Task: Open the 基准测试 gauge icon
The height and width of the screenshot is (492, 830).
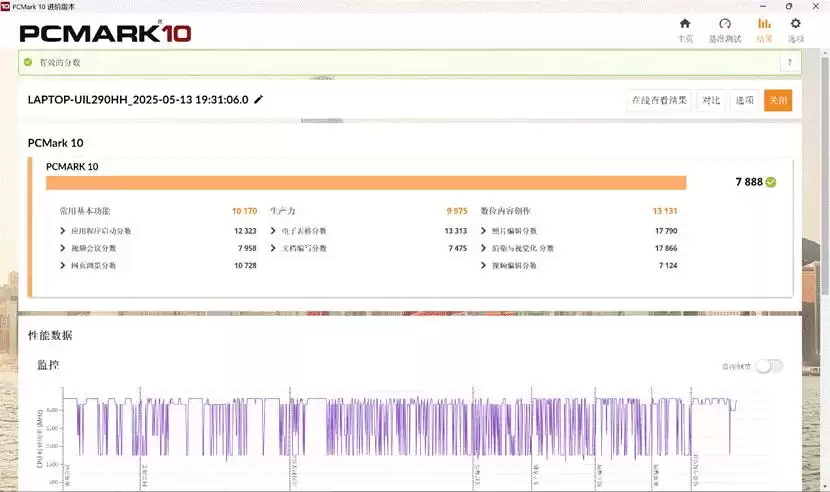Action: point(725,24)
